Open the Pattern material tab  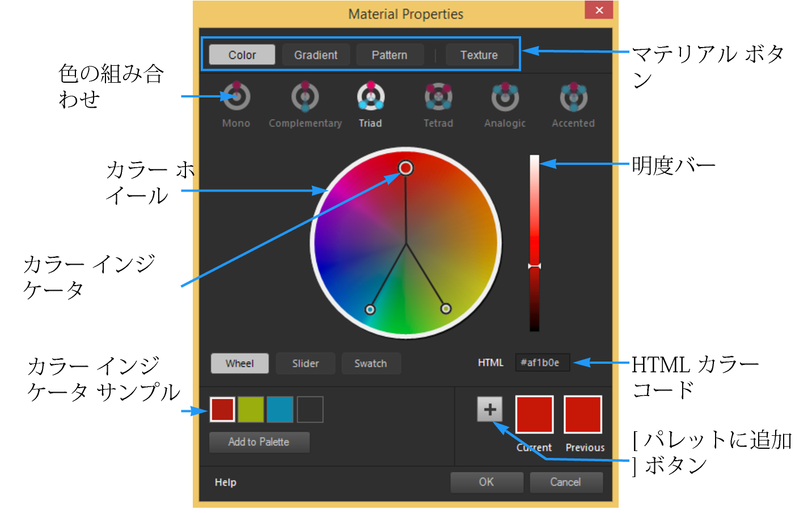390,55
